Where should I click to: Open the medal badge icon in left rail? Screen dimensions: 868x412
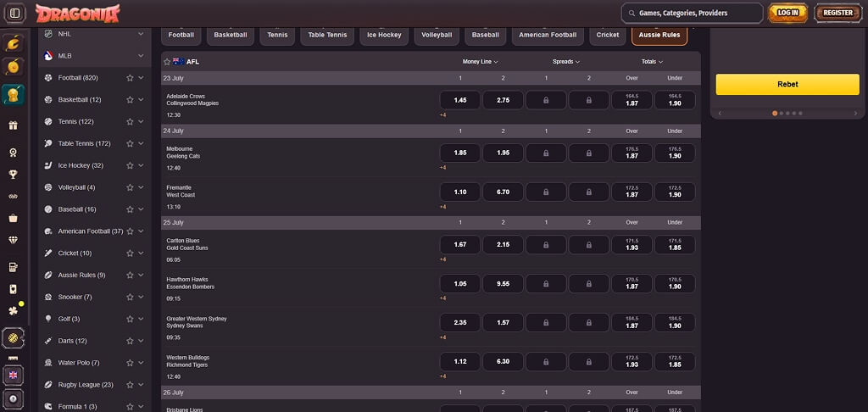13,153
